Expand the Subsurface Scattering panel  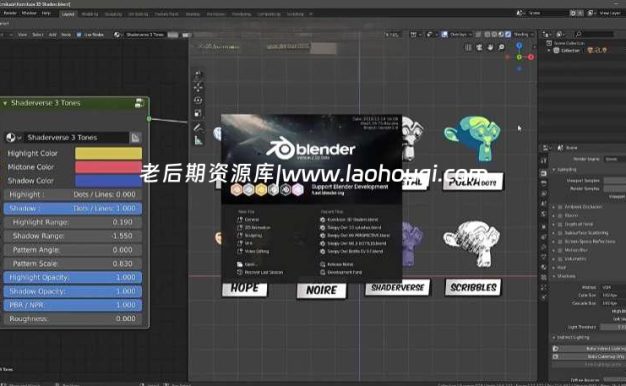click(554, 233)
